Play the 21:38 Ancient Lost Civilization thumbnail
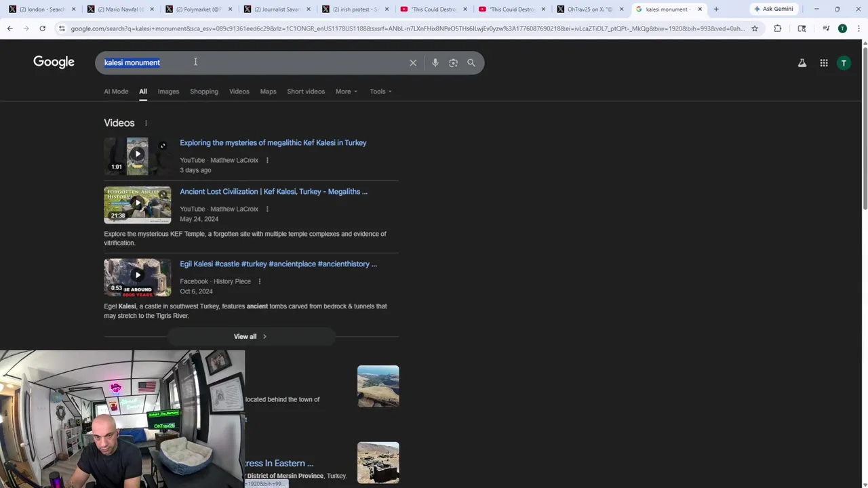 137,205
